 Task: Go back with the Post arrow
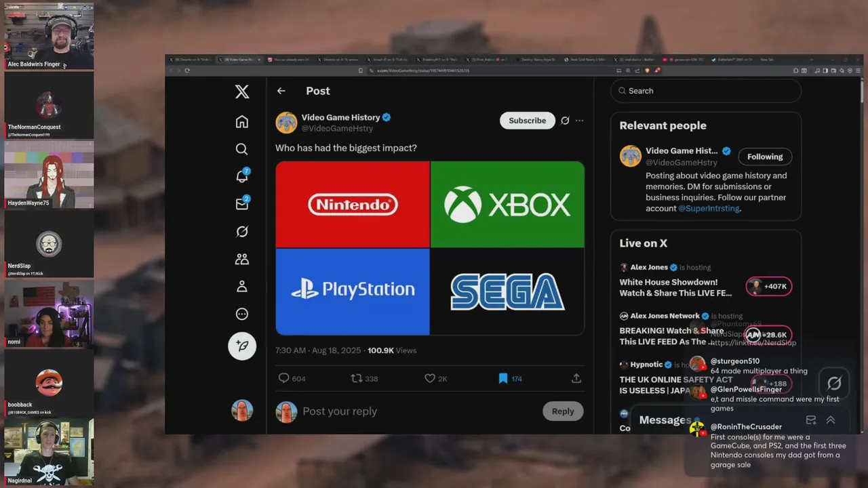[x=281, y=91]
